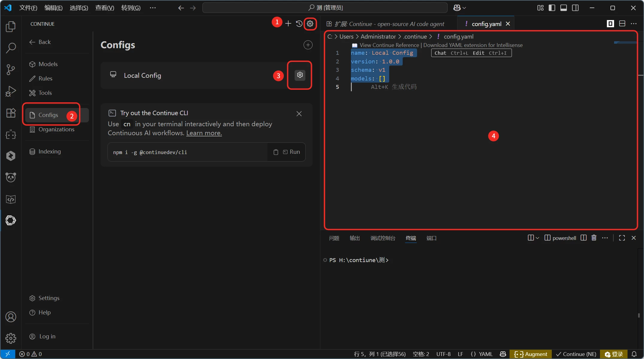Toggle the bottom panel layout button
This screenshot has width=644, height=359.
coord(563,8)
